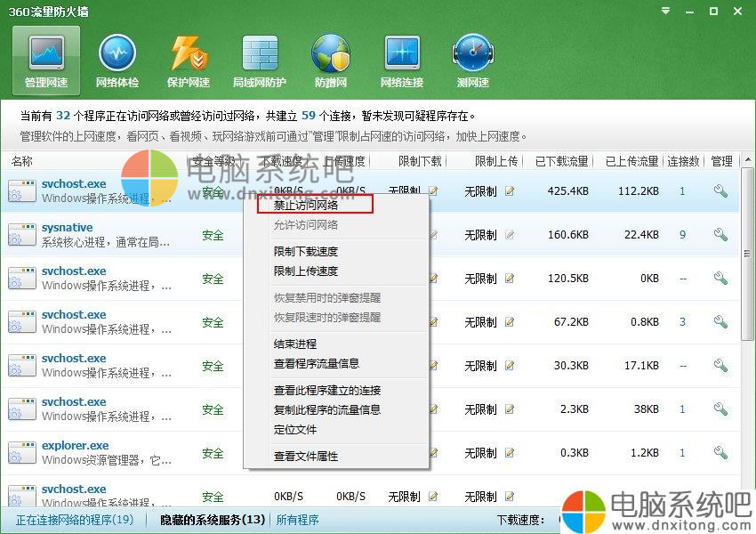756x534 pixels.
Task: Click the manage wrench in the 120.5KB row
Action: click(720, 279)
